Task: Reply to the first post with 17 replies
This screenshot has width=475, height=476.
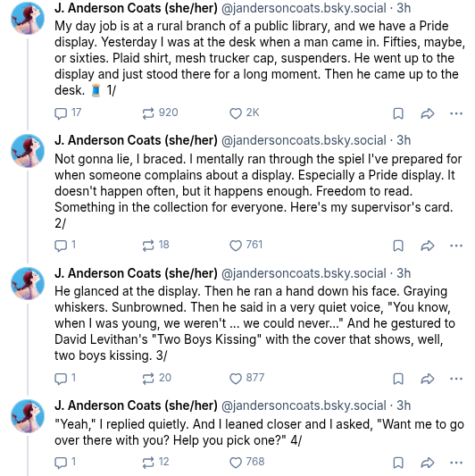Action: tap(68, 113)
